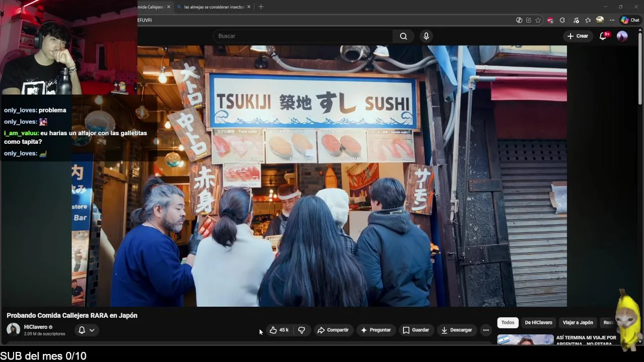
Task: Select the De HiClavero filter chip
Action: (538, 323)
